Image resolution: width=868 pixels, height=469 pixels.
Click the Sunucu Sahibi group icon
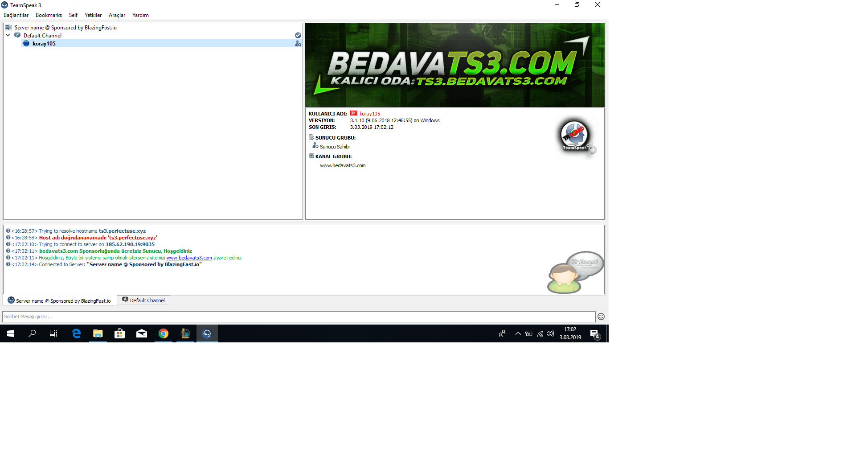click(315, 146)
